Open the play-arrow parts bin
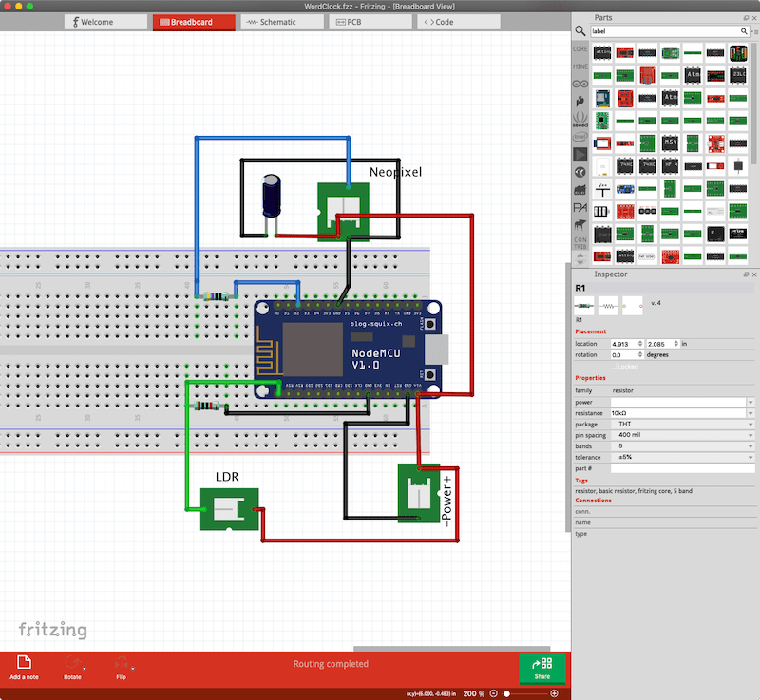760x700 pixels. 580,155
